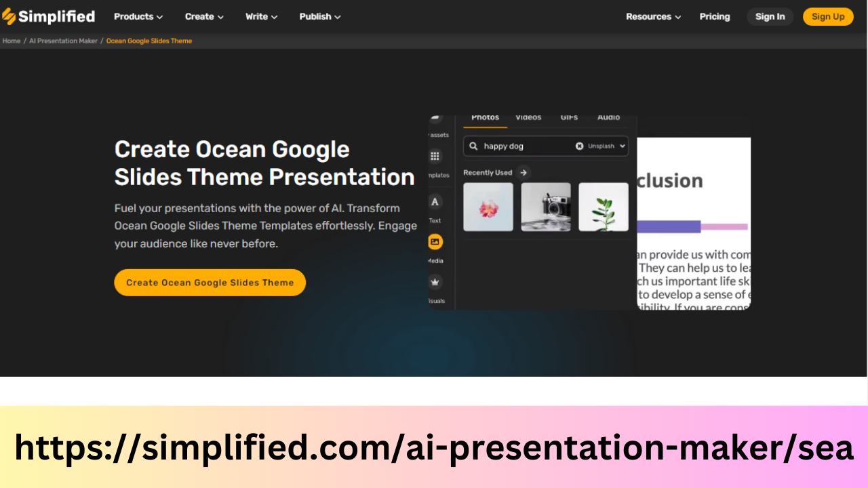Select the Text tool icon
This screenshot has height=488, width=868.
click(435, 201)
